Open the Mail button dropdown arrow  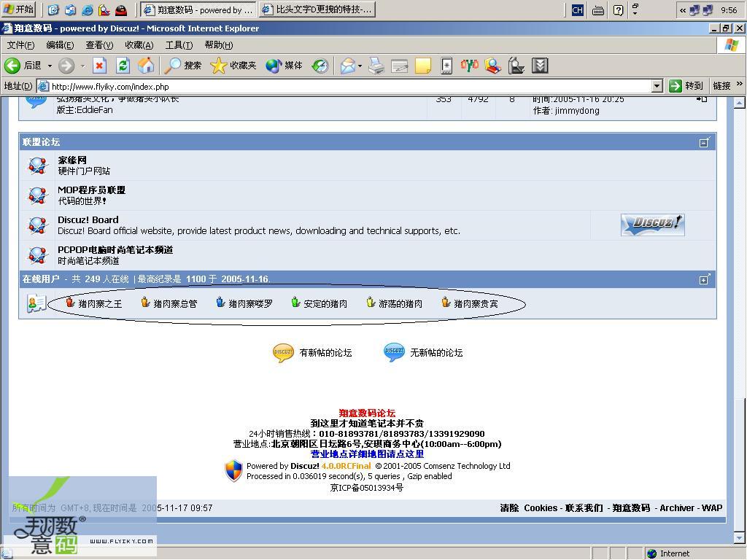click(360, 66)
